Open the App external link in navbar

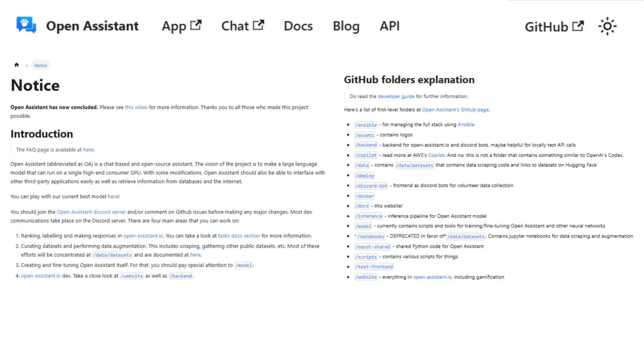182,26
